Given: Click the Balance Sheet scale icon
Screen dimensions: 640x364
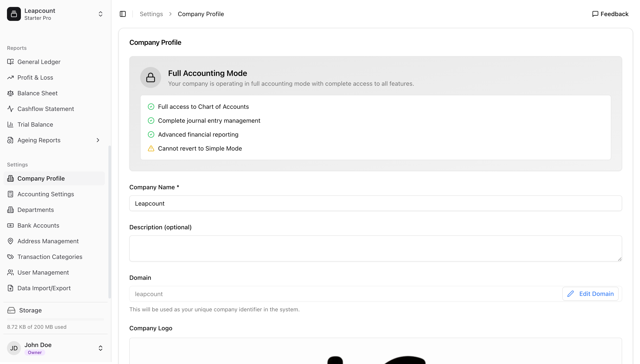Looking at the screenshot, I should 10,93.
